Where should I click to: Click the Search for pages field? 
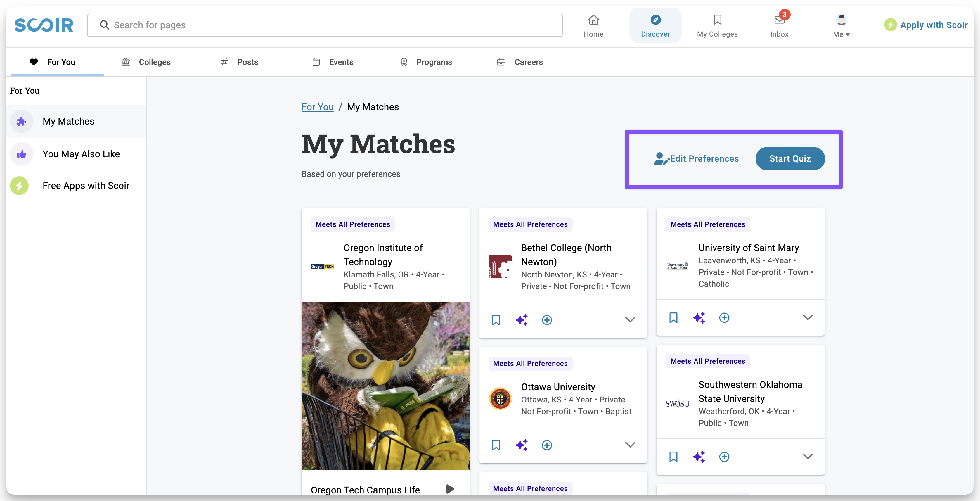click(325, 25)
